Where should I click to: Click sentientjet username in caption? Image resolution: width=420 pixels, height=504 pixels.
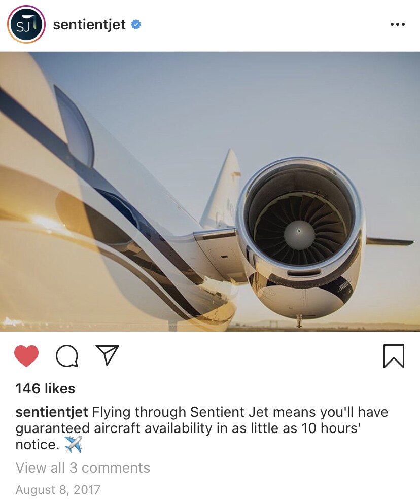tap(52, 412)
